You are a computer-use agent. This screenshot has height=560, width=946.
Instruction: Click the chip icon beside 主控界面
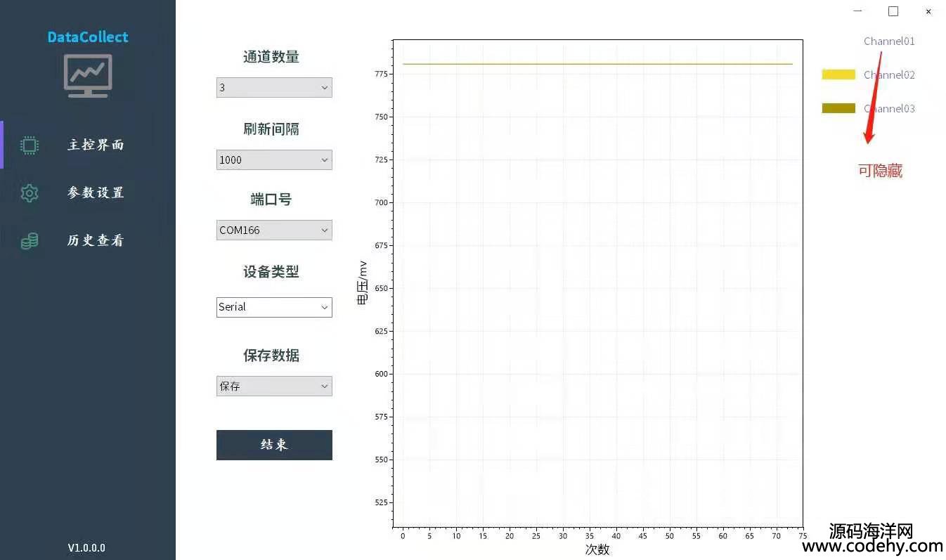[x=30, y=145]
